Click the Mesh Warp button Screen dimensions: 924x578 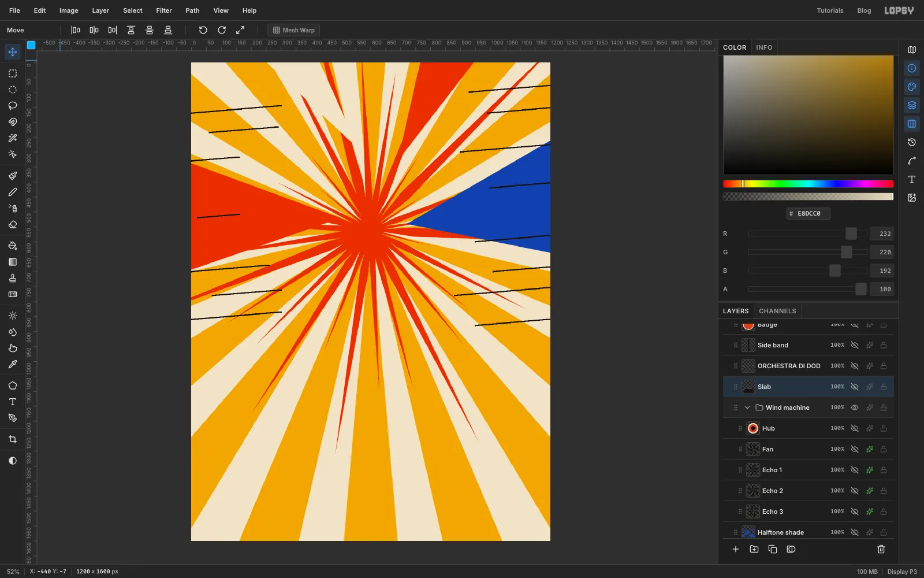click(x=294, y=30)
